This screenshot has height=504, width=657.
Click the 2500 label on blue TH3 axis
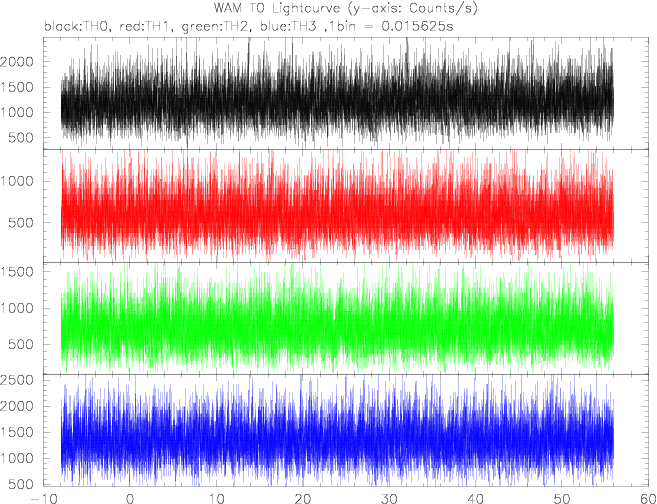tap(16, 380)
